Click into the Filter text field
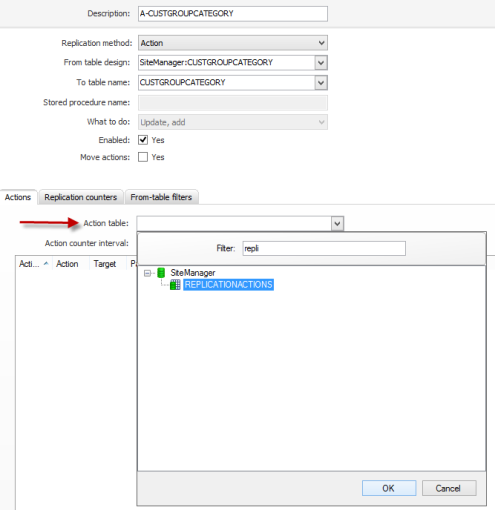The image size is (495, 510). coord(324,249)
